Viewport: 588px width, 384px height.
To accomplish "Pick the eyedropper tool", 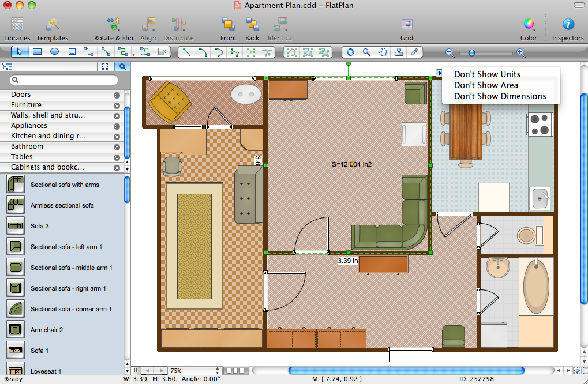I will click(414, 52).
